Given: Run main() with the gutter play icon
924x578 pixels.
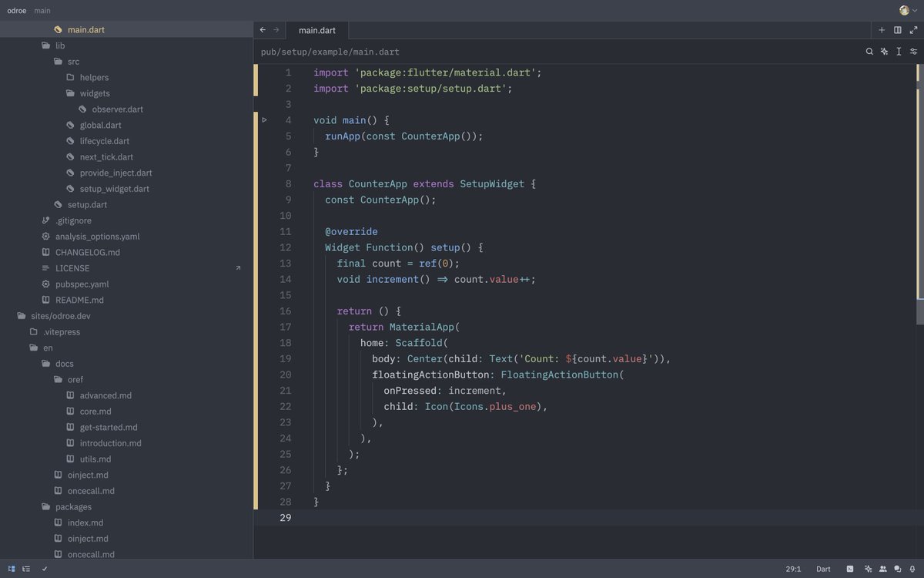Looking at the screenshot, I should click(x=265, y=119).
